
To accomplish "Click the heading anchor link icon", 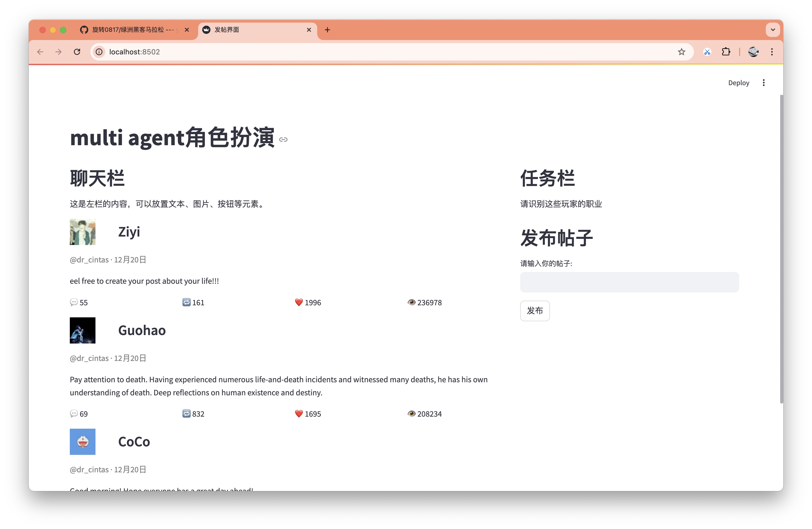I will [x=283, y=140].
